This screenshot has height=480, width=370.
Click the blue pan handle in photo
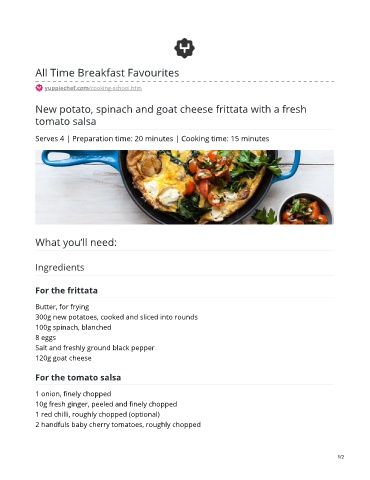pyautogui.click(x=79, y=159)
